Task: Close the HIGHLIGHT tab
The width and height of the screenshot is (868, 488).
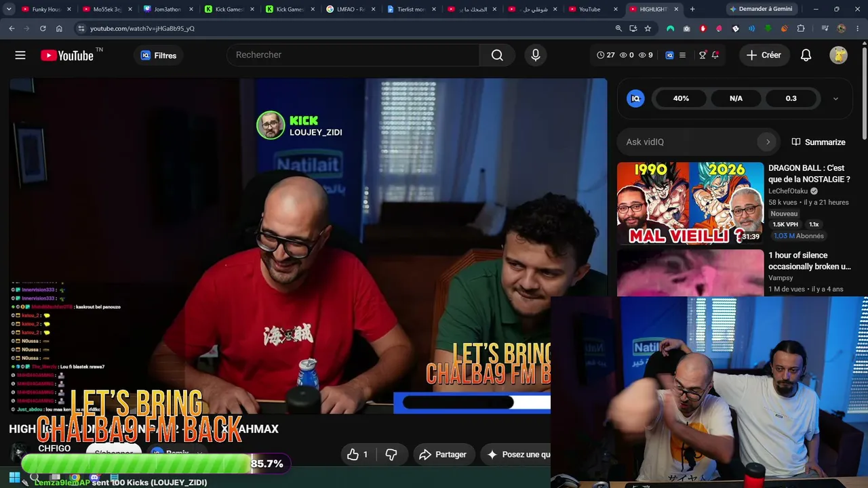Action: point(676,9)
